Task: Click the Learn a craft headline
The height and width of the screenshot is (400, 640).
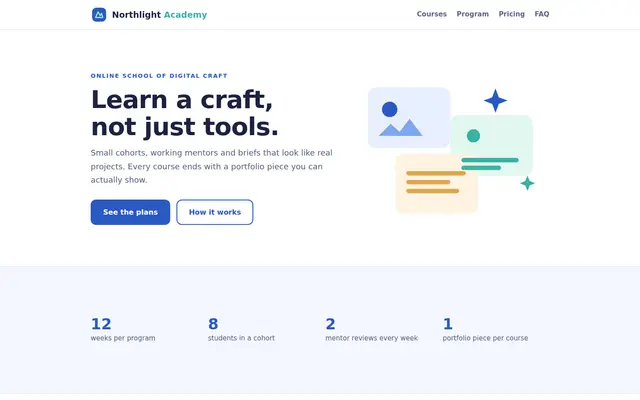Action: 184,113
